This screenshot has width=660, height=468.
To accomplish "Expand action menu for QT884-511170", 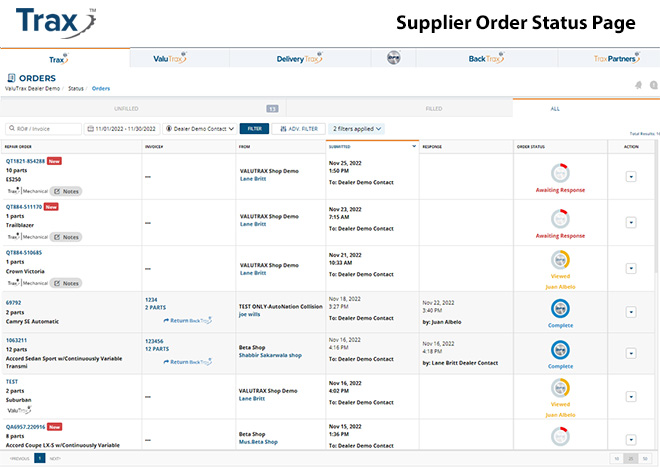I will pos(631,222).
